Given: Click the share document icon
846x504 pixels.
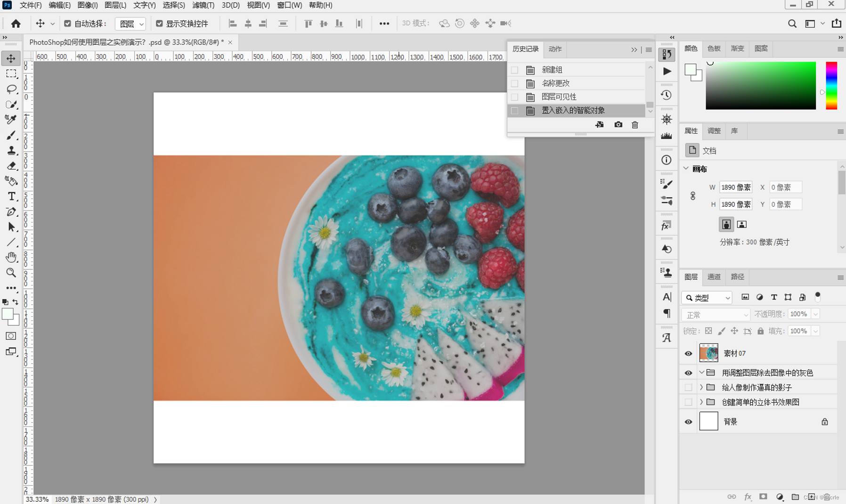Looking at the screenshot, I should point(837,23).
